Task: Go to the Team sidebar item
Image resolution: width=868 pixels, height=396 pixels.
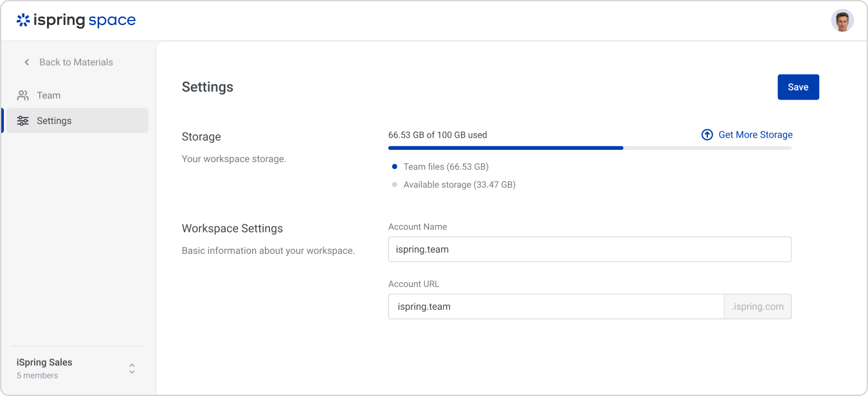Action: tap(49, 95)
